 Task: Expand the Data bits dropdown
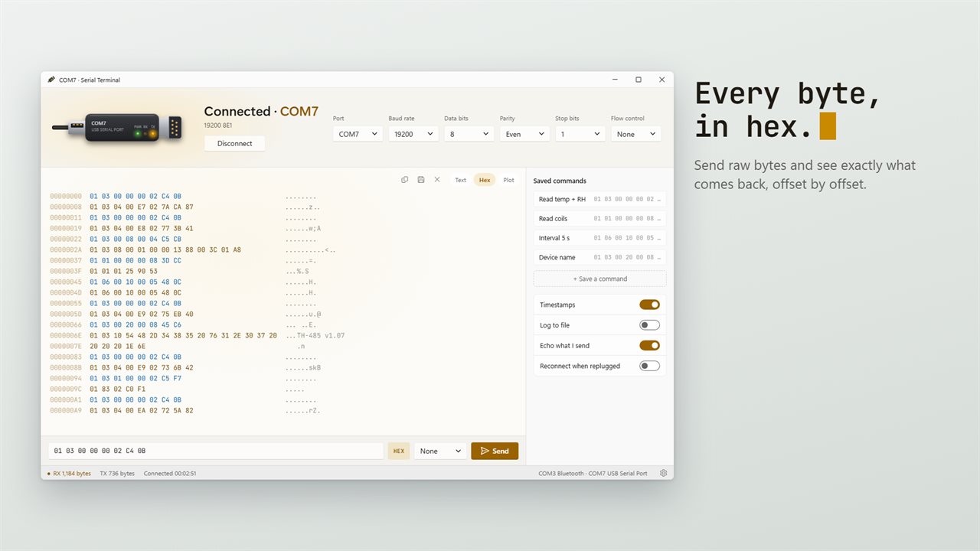(x=469, y=134)
